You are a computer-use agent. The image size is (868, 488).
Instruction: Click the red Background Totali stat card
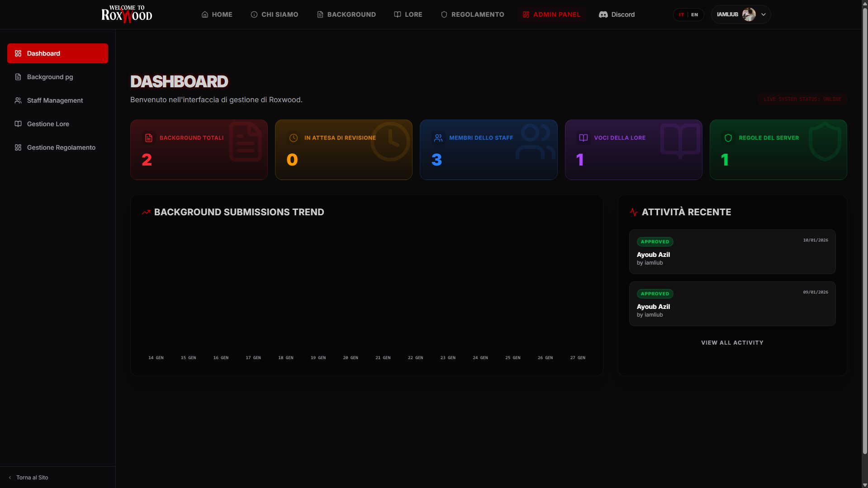[199, 149]
